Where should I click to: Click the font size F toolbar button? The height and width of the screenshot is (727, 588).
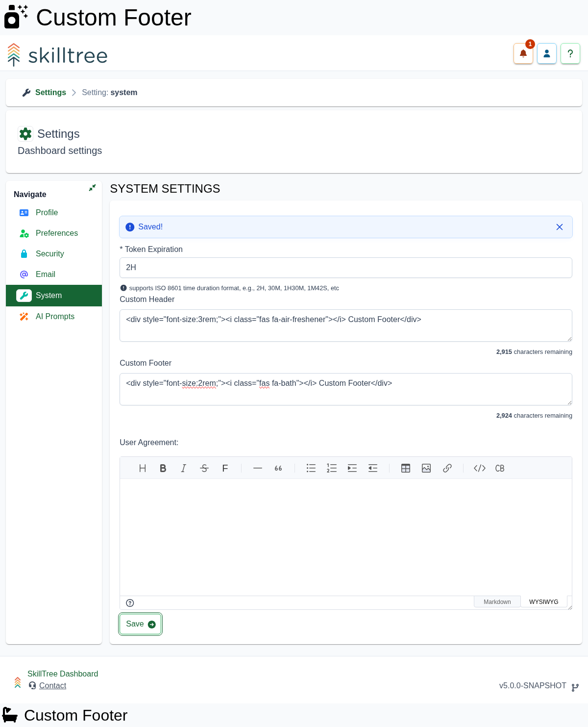pyautogui.click(x=225, y=468)
